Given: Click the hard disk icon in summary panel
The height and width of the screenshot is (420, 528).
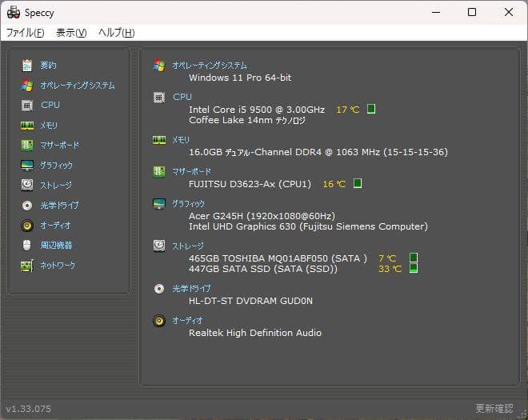Looking at the screenshot, I should tap(159, 246).
